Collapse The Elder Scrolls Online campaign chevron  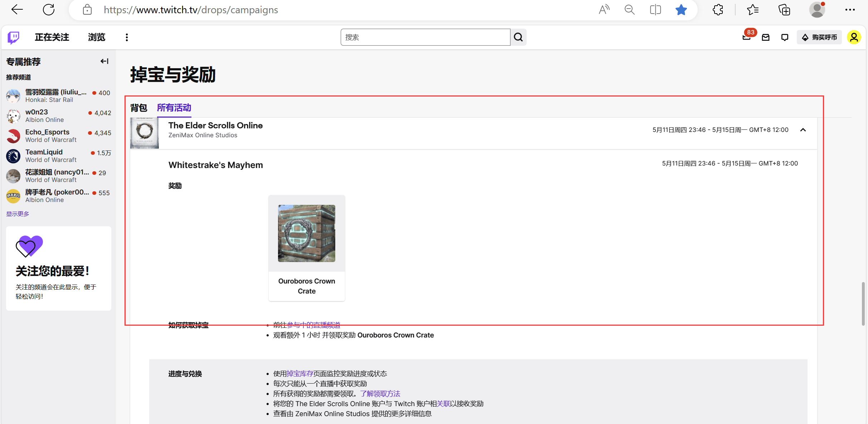[x=803, y=130]
